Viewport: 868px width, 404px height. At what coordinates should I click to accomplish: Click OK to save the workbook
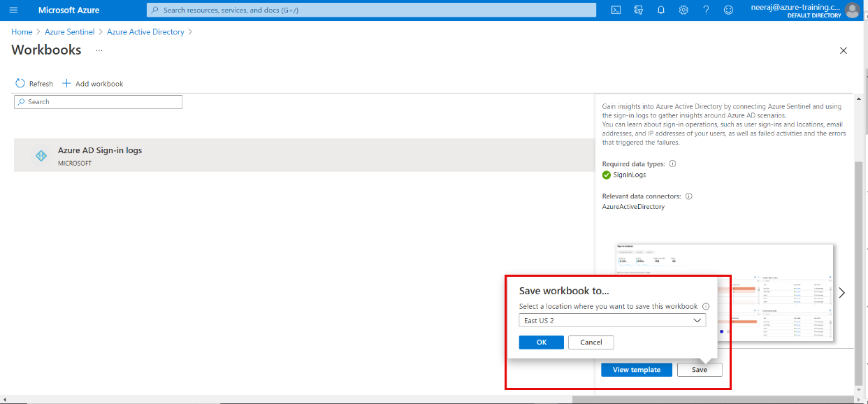pyautogui.click(x=541, y=342)
